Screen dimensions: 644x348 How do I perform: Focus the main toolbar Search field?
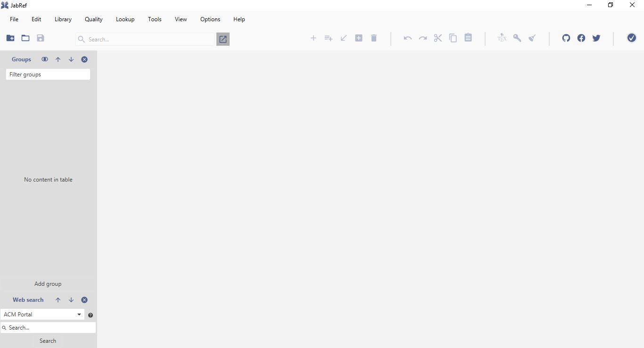click(x=145, y=39)
